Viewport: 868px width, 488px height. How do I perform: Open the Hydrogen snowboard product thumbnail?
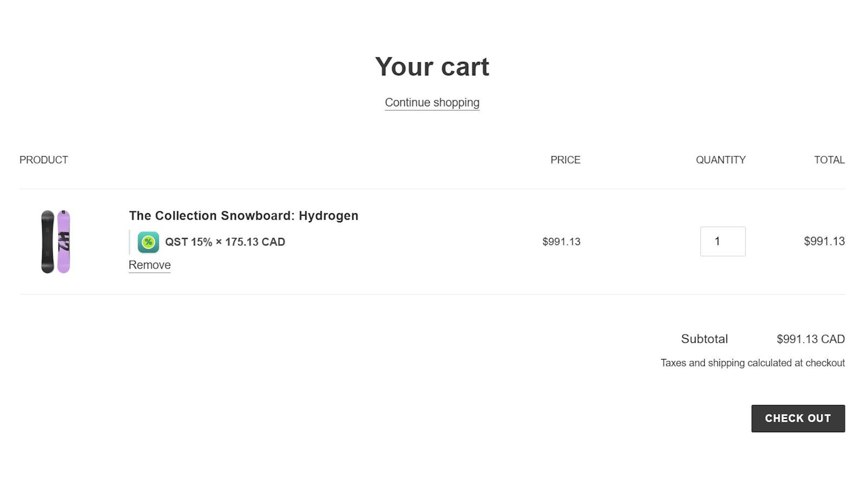(x=56, y=241)
